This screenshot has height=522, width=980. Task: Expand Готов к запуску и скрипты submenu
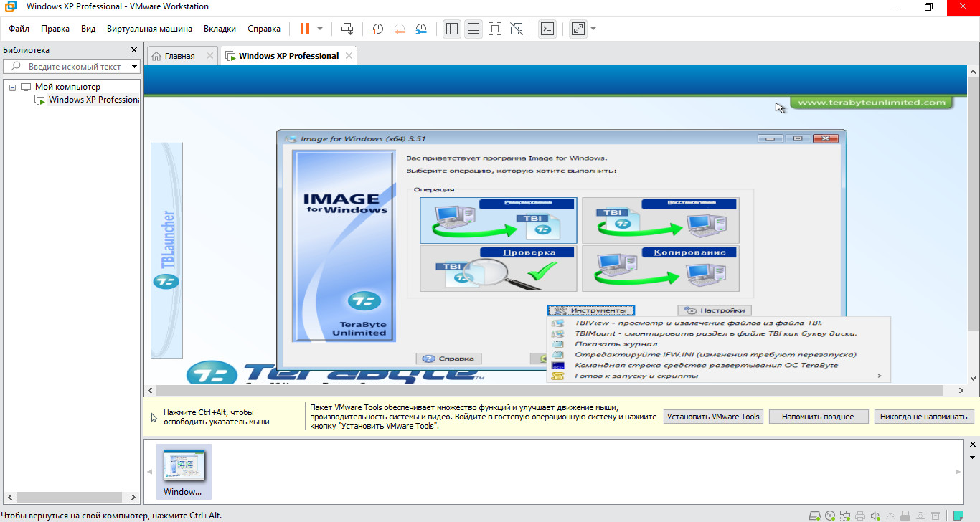point(718,376)
